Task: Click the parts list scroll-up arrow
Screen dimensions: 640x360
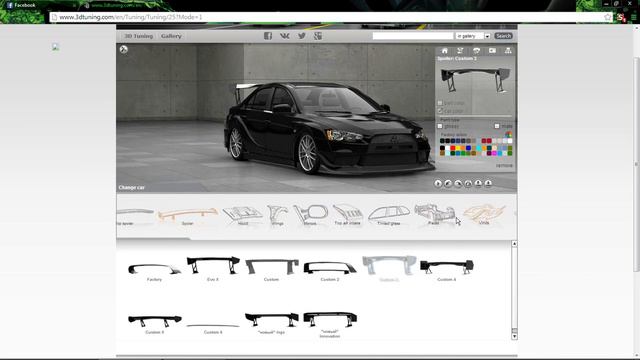Action: click(x=514, y=244)
